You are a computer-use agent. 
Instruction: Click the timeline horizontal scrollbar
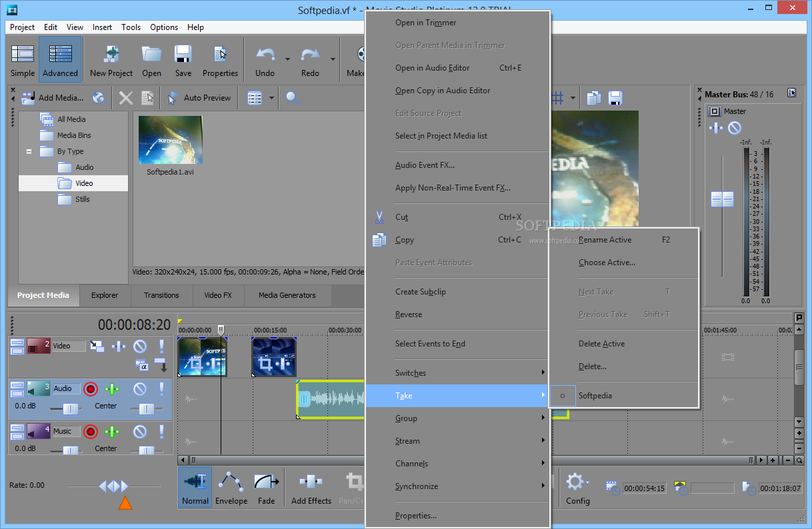click(x=472, y=460)
